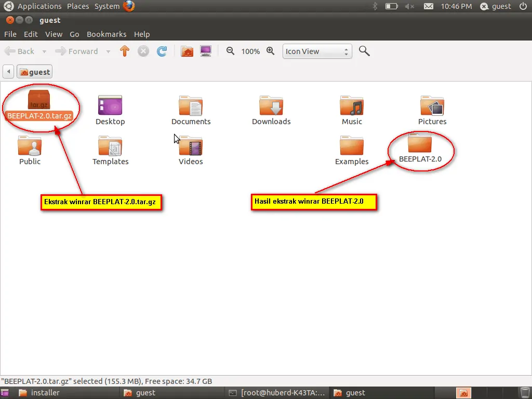Open the Documents folder
Image resolution: width=532 pixels, height=399 pixels.
click(x=191, y=110)
